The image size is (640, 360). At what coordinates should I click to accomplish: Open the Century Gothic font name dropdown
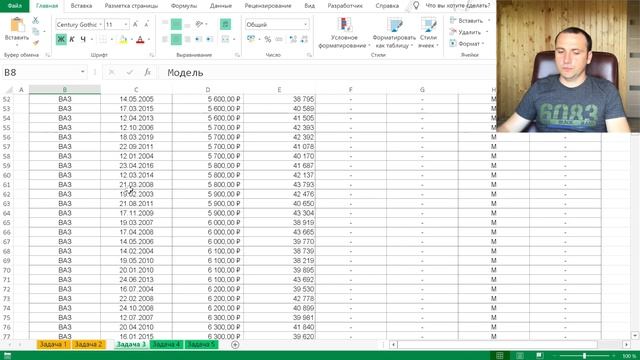[x=100, y=24]
